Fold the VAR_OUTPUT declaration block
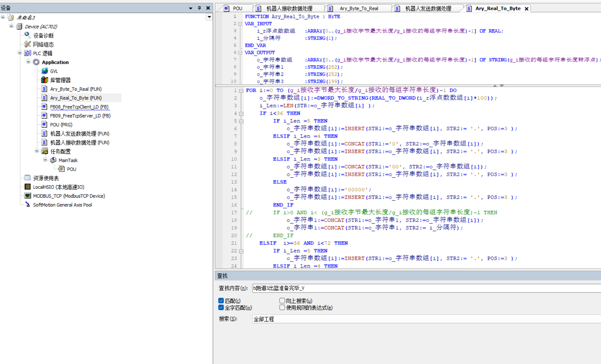601x364 pixels. 240,53
